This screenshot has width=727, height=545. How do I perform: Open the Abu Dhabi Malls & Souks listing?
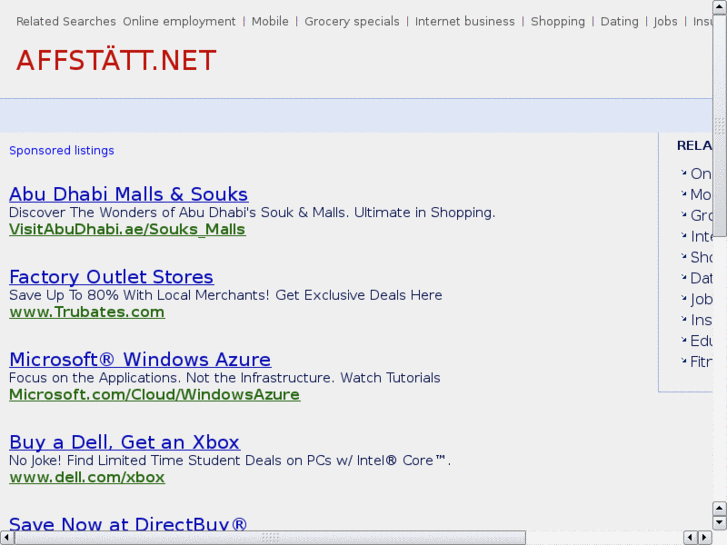tap(128, 194)
